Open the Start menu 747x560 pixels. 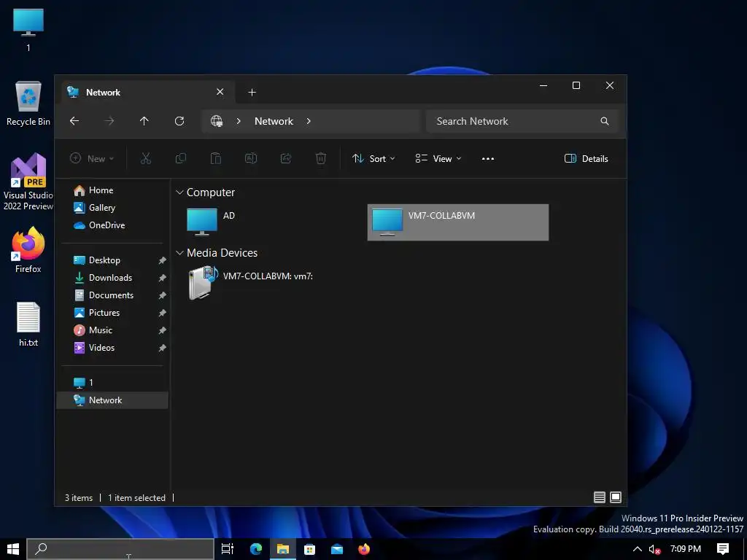click(13, 549)
